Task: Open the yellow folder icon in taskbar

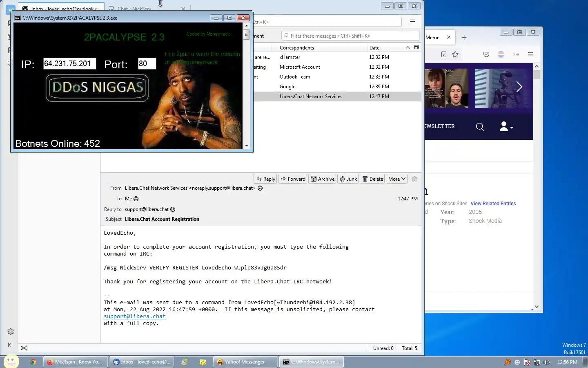Action: pos(203,362)
